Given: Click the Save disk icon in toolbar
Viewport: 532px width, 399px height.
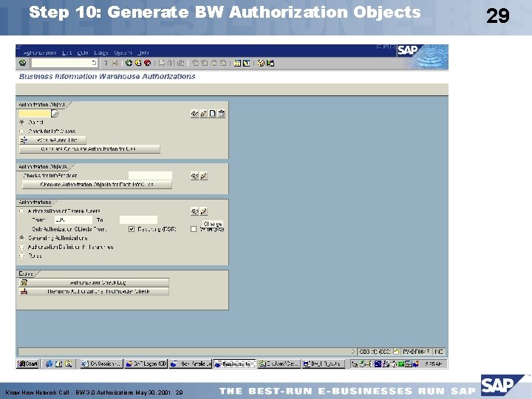Looking at the screenshot, I should 115,63.
